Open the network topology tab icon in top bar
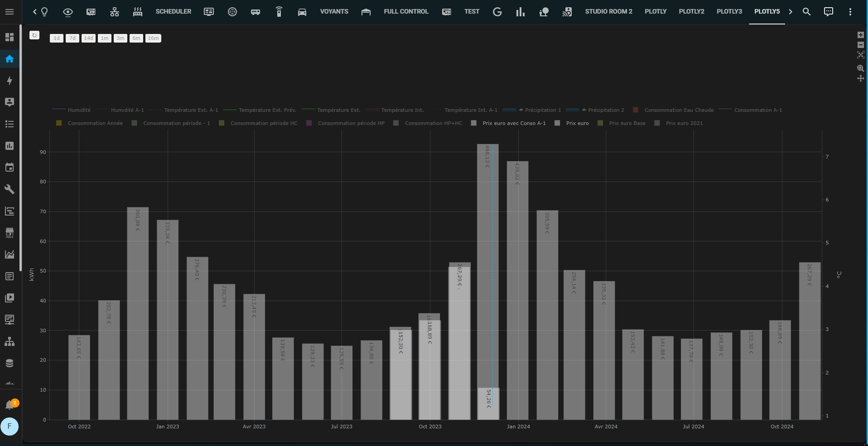This screenshot has height=446, width=868. click(x=115, y=12)
